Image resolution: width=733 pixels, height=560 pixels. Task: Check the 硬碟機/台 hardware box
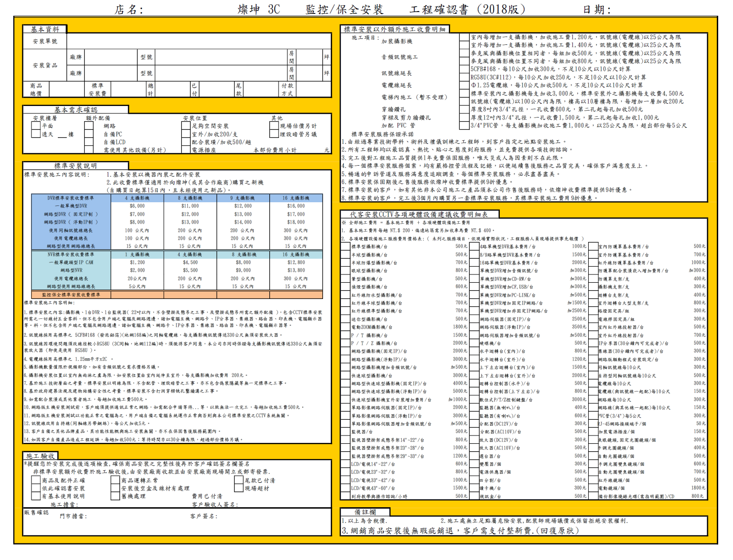pos(474,343)
